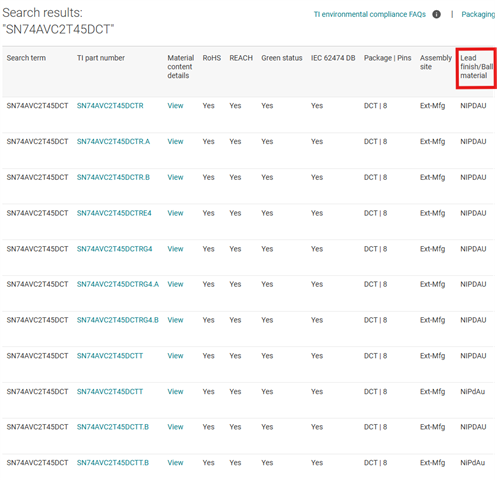Click the Lead finish/Ball material column header

[476, 67]
